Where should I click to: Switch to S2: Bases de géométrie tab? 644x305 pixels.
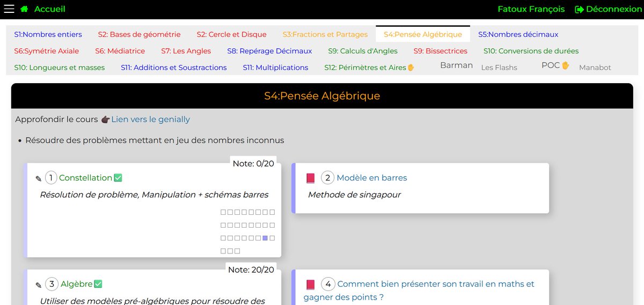pos(139,34)
